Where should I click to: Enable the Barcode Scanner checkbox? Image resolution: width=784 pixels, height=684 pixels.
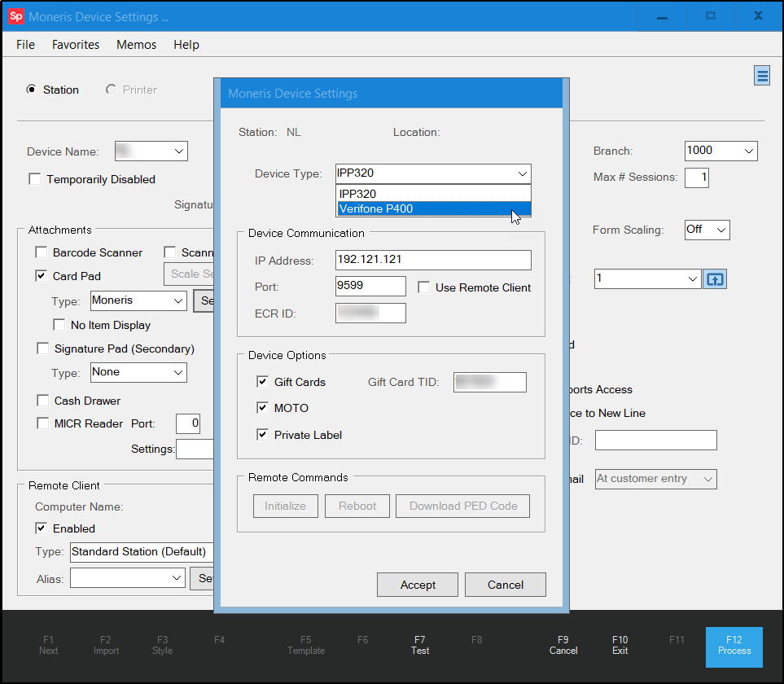tap(42, 252)
